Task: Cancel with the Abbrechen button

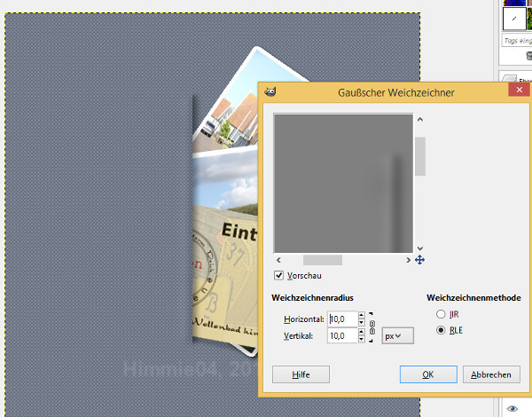Action: pyautogui.click(x=491, y=374)
